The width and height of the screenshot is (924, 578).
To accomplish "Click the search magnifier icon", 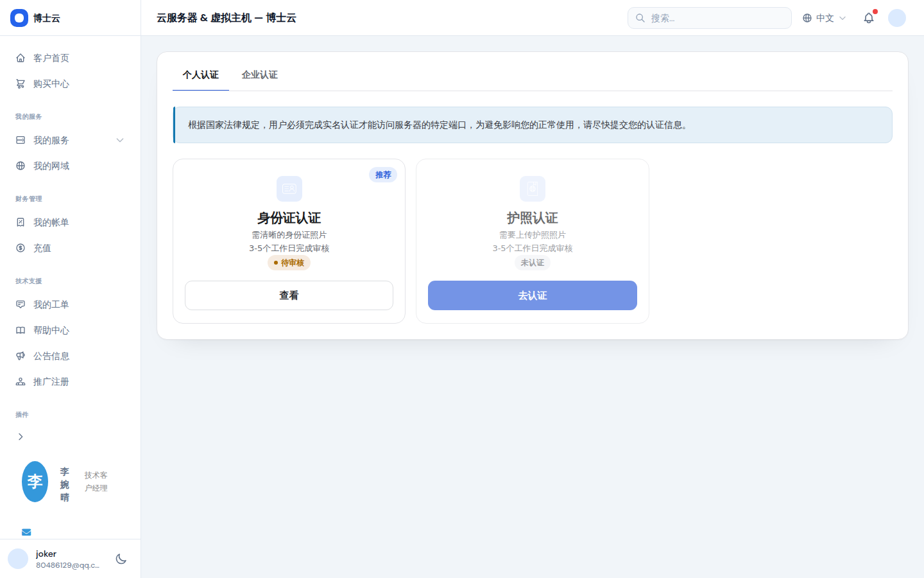I will pyautogui.click(x=640, y=18).
